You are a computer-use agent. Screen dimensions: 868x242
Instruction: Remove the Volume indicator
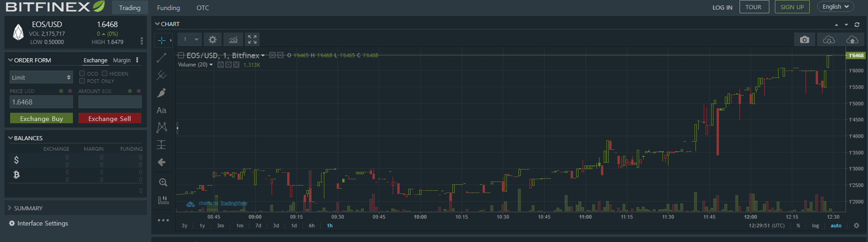(236, 65)
